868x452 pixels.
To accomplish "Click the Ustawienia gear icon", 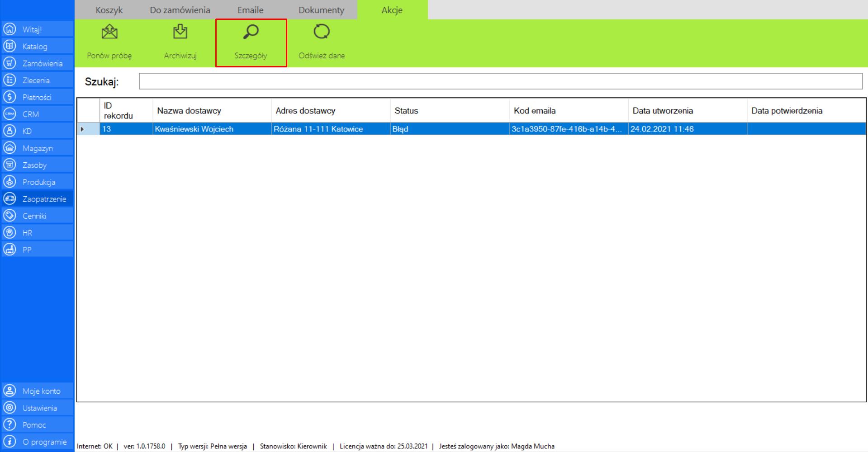I will coord(9,408).
